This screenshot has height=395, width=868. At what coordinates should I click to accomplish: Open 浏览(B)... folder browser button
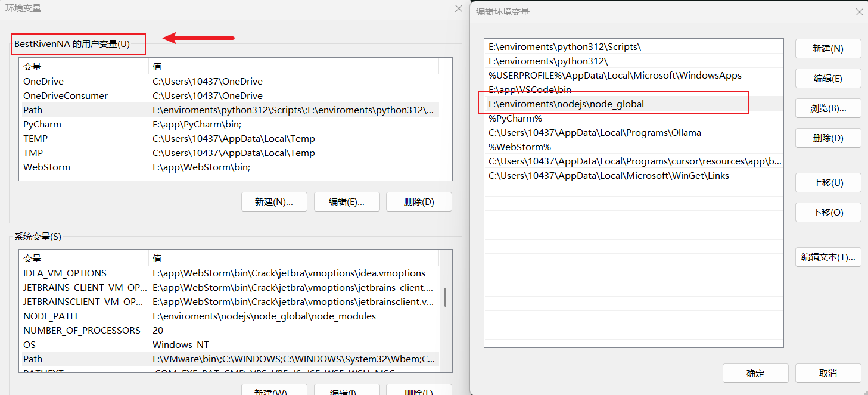pyautogui.click(x=827, y=108)
